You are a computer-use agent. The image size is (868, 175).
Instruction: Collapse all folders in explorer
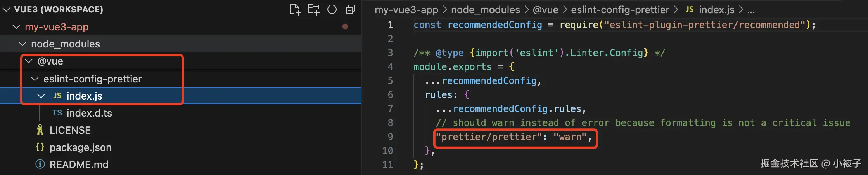[351, 9]
